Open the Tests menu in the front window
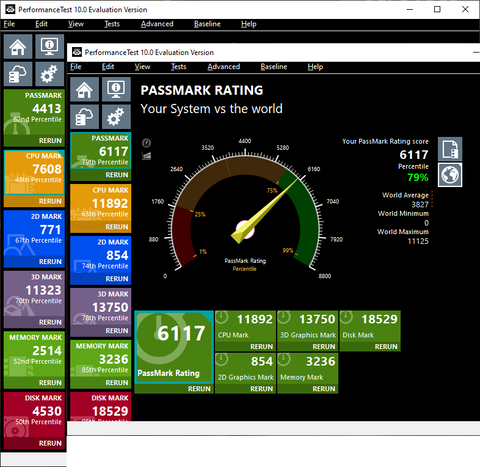The image size is (480, 467). [178, 67]
